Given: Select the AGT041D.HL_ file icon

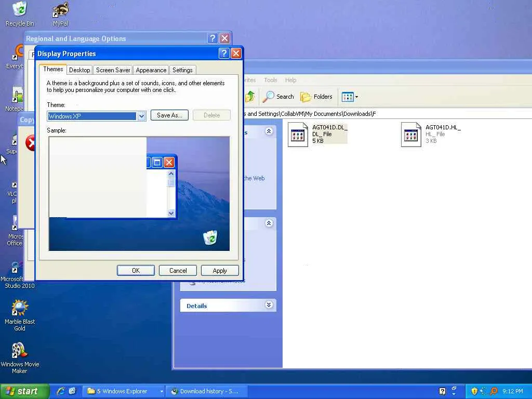Looking at the screenshot, I should (x=411, y=135).
